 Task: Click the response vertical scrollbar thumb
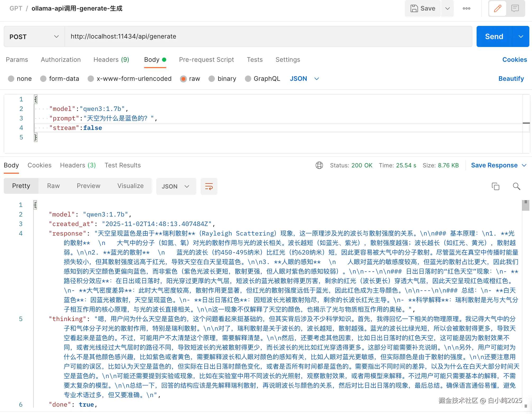(x=525, y=205)
